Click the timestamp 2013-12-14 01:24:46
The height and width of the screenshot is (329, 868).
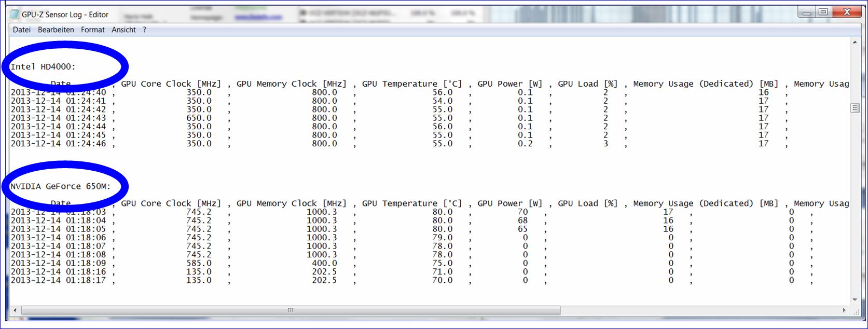pyautogui.click(x=58, y=143)
